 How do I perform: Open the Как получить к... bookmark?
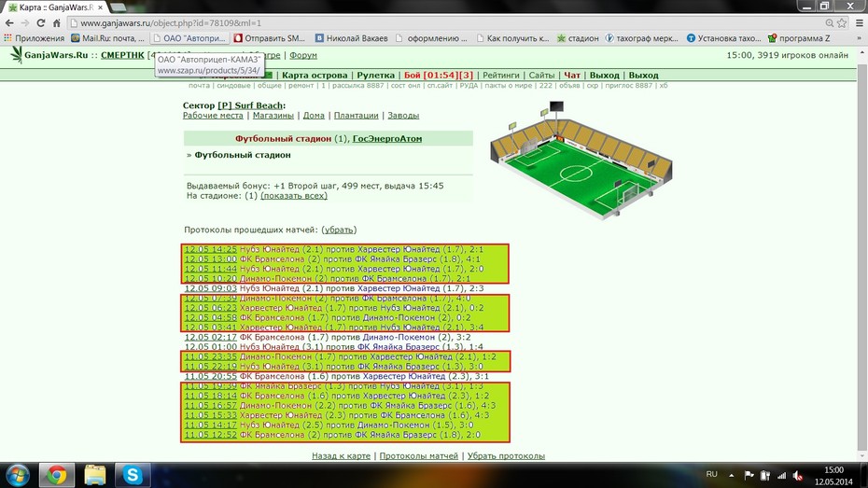point(512,38)
